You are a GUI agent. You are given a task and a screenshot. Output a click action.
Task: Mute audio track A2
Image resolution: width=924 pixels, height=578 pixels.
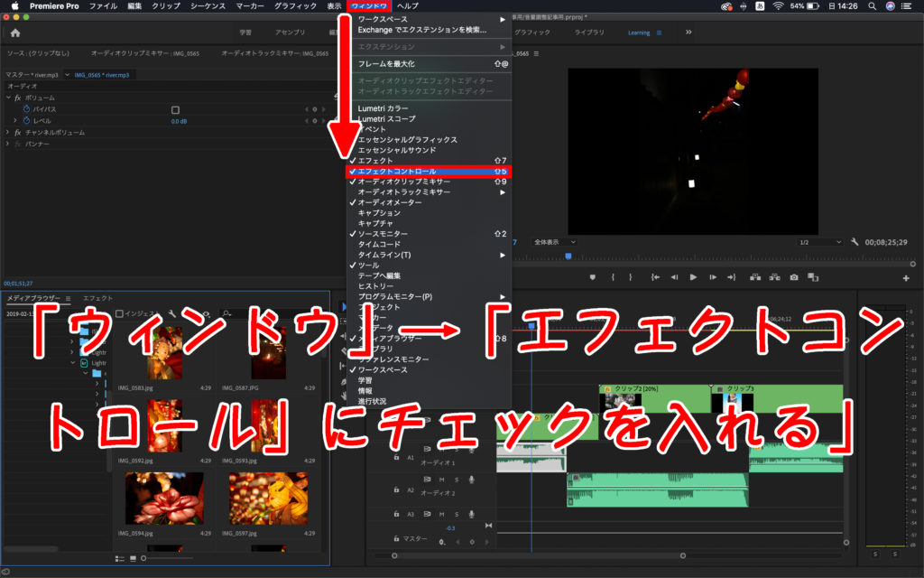pos(441,480)
